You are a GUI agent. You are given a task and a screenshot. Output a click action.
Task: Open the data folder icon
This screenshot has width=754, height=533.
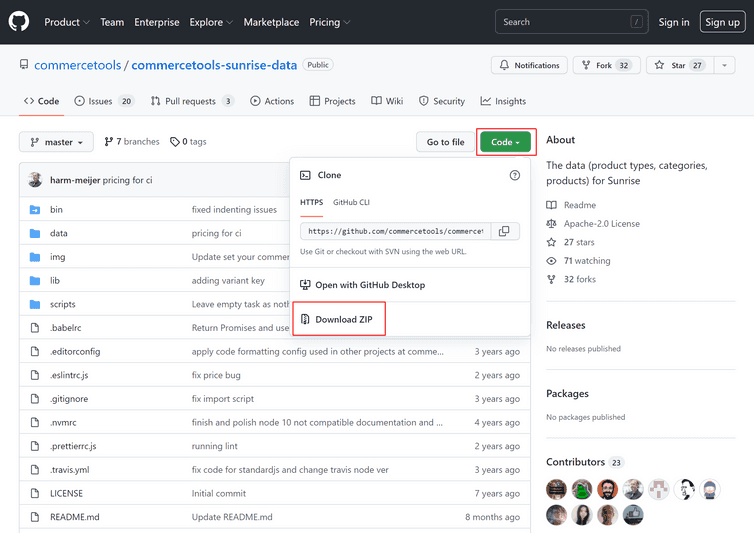pyautogui.click(x=35, y=233)
